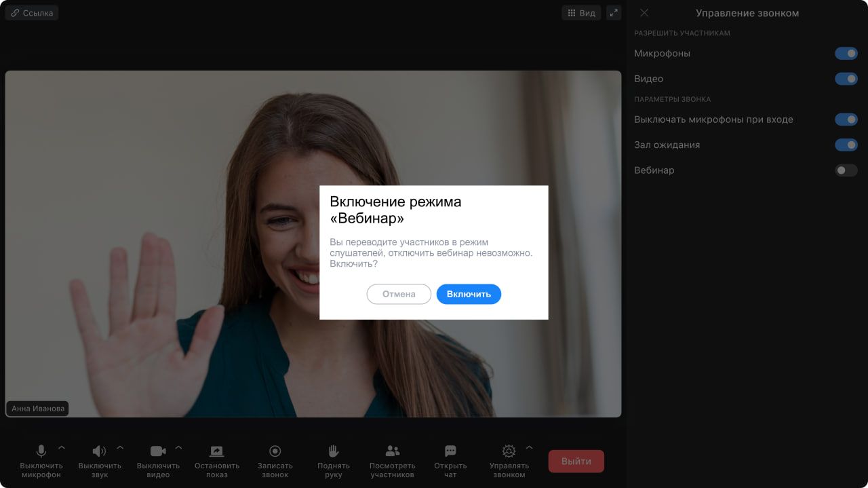
Task: View participants via the people icon
Action: [392, 451]
